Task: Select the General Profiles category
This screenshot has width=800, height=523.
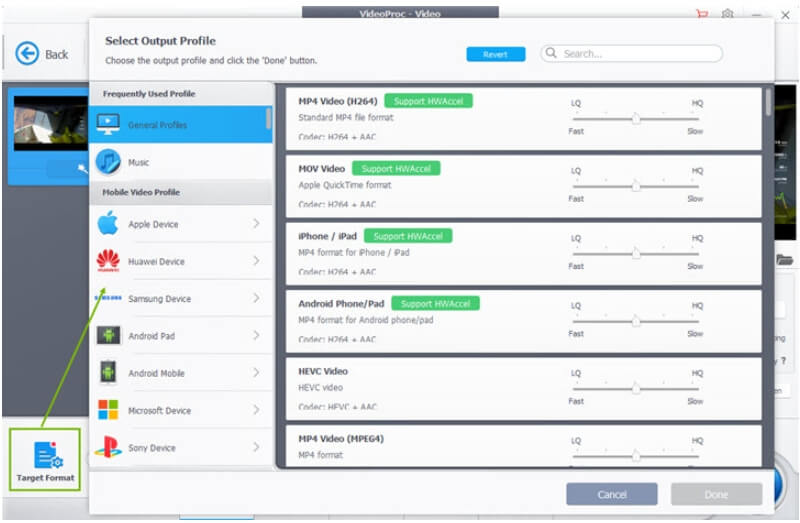Action: [x=181, y=124]
